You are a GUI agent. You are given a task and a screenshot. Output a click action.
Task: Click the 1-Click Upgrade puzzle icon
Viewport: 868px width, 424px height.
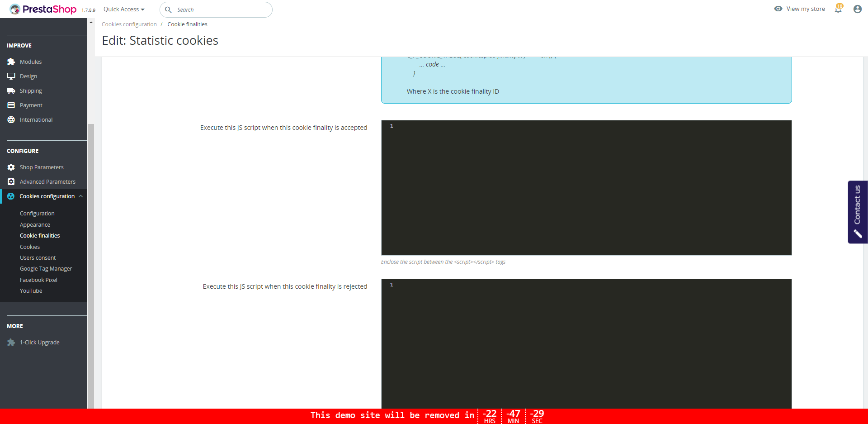click(x=11, y=342)
